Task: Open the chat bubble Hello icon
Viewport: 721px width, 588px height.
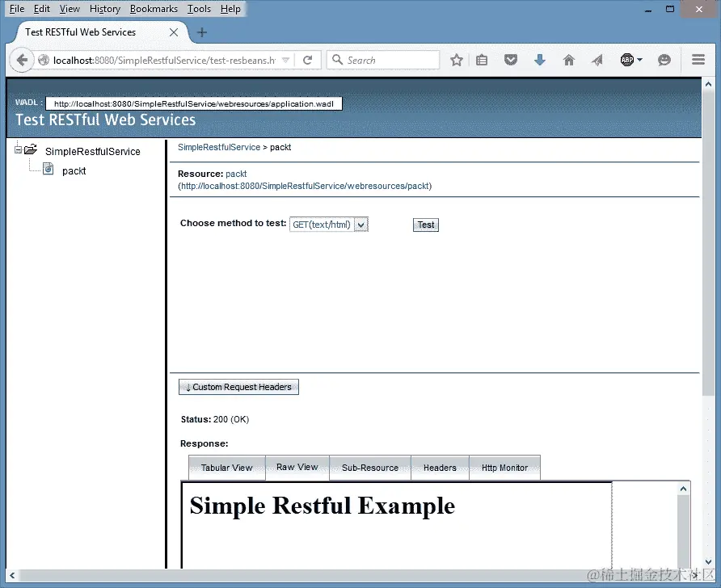Action: (664, 61)
